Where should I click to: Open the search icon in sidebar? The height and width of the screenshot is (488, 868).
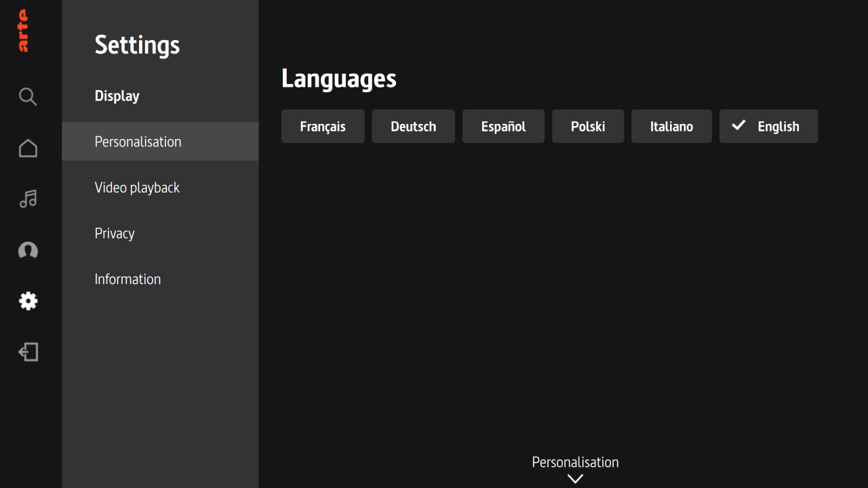[x=28, y=96]
